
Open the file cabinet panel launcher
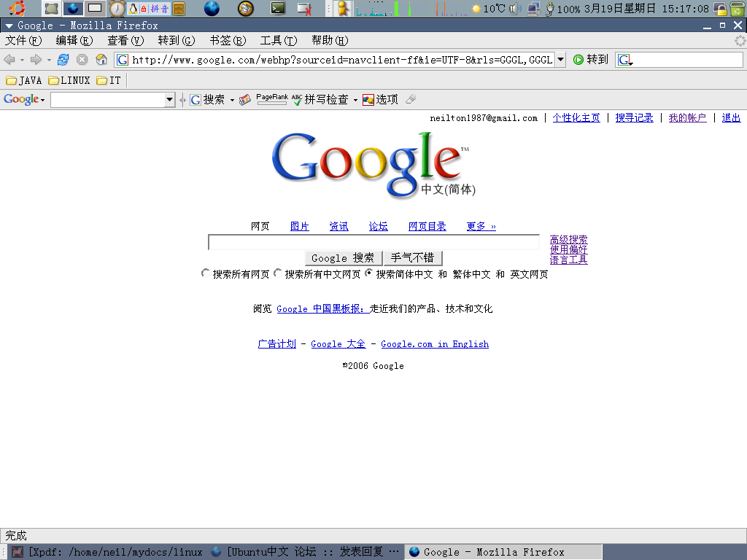tap(179, 9)
